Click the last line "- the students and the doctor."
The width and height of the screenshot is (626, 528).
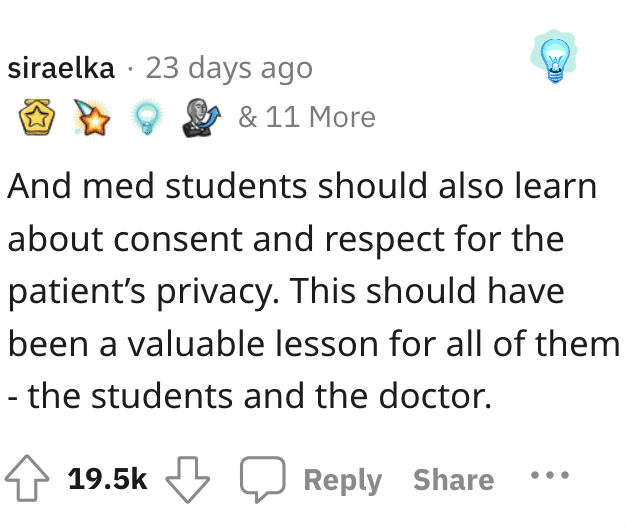click(250, 396)
